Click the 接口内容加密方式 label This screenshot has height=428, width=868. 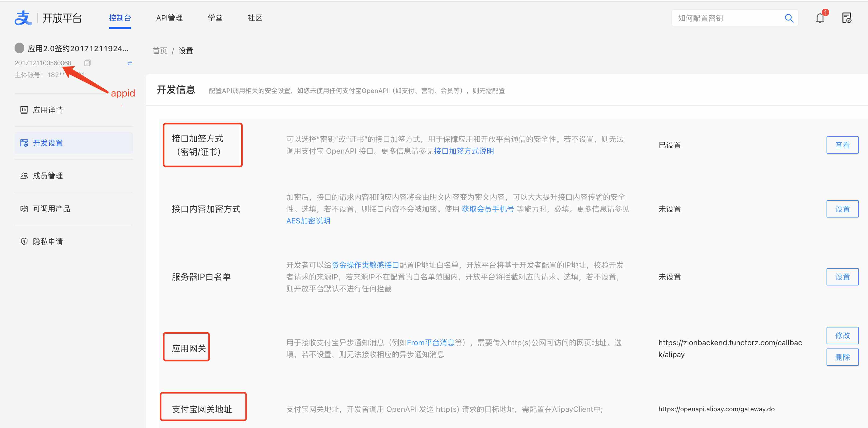206,209
